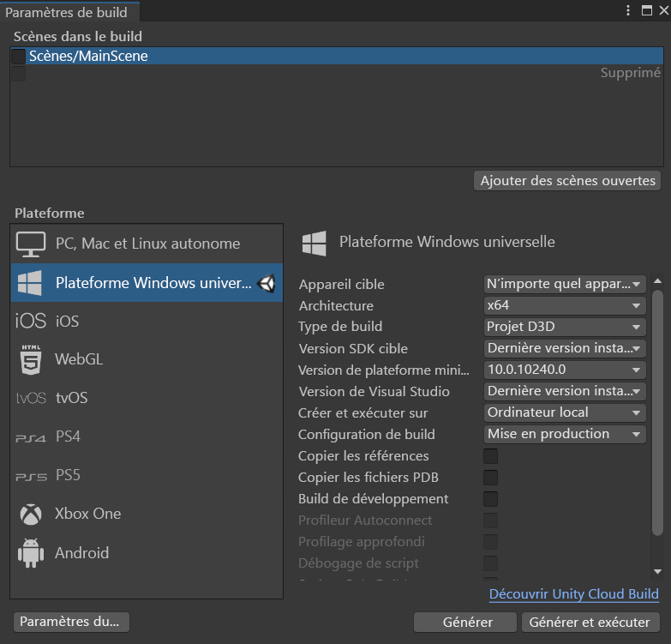Enable Build de développement checkbox
671x644 pixels.
pos(491,499)
